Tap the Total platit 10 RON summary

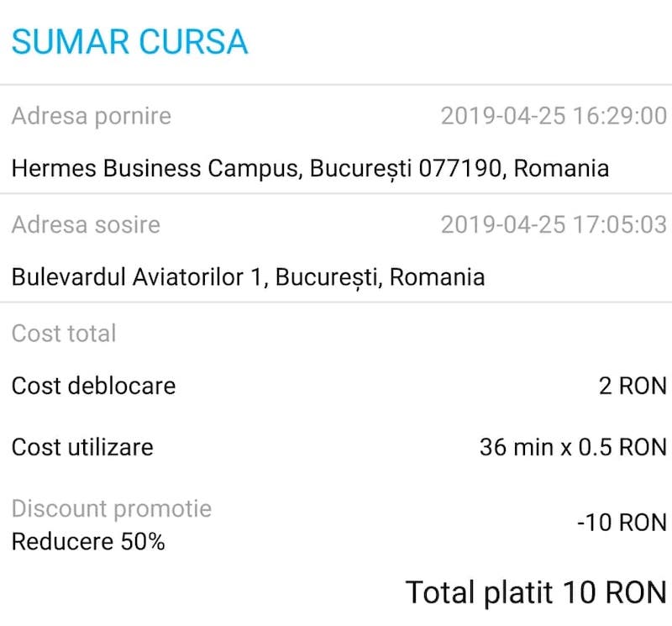pyautogui.click(x=536, y=592)
